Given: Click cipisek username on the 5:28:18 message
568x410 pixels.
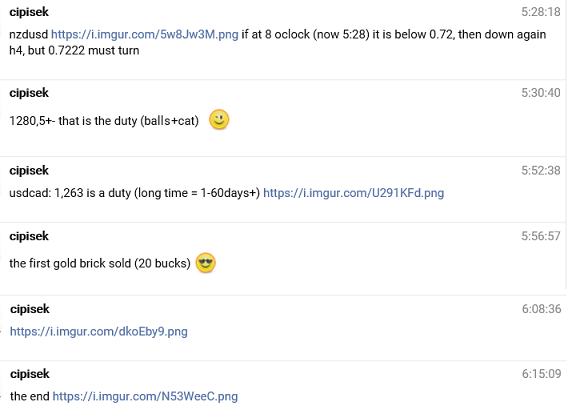Looking at the screenshot, I should coord(29,12).
